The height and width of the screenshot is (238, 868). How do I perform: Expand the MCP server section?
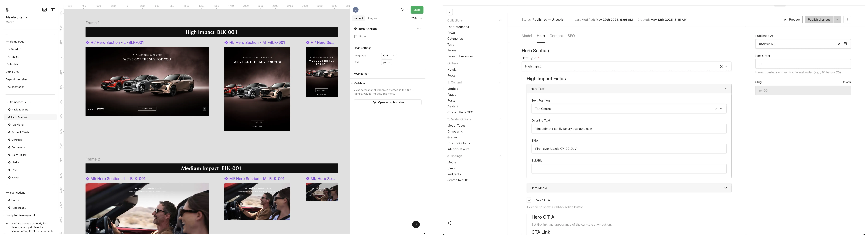click(x=352, y=74)
